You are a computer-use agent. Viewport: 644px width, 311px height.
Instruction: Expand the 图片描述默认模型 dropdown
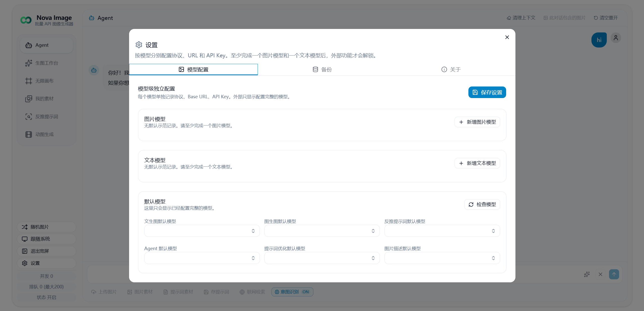[442, 258]
